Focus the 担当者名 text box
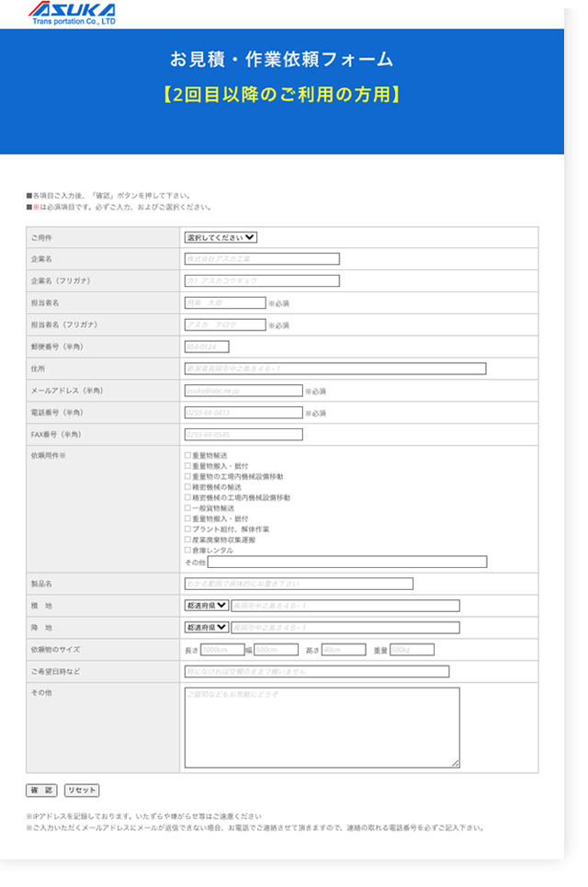 click(225, 303)
